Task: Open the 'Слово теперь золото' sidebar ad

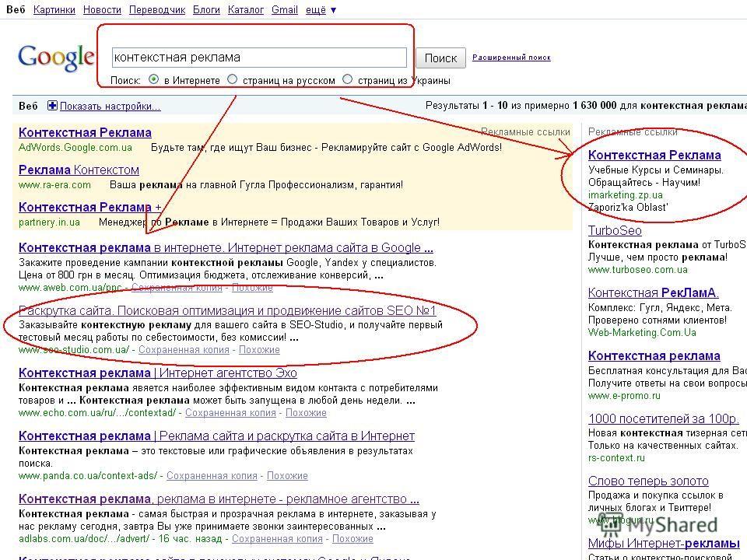Action: click(x=648, y=481)
